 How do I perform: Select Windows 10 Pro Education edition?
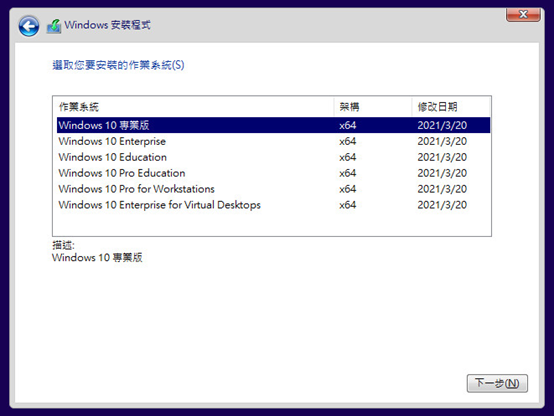[x=273, y=173]
